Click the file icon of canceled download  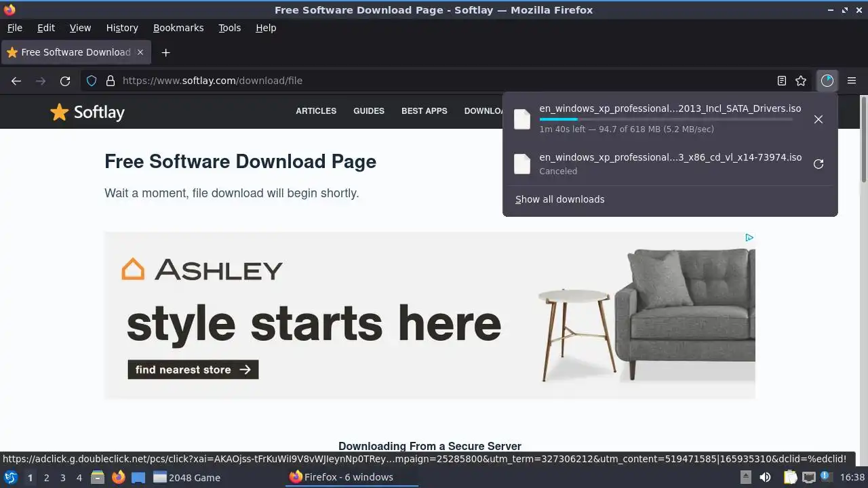pos(522,163)
